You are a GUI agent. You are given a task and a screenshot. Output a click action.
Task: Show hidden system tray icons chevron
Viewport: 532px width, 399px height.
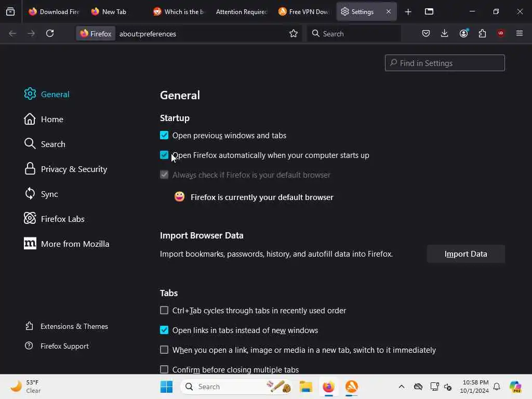point(402,387)
